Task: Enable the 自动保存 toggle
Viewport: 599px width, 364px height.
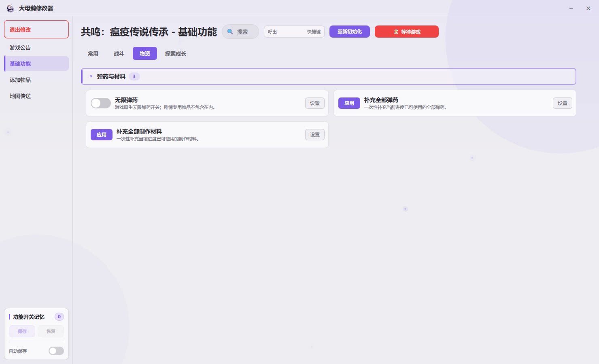Action: [56, 351]
